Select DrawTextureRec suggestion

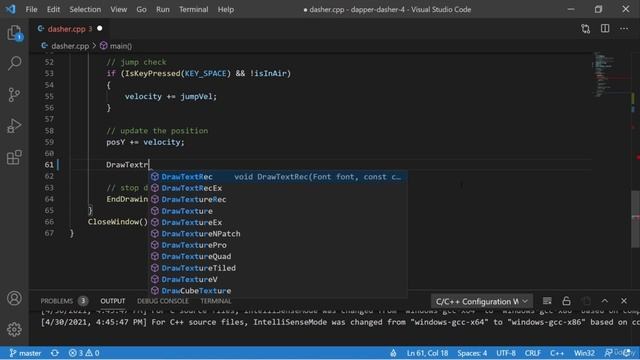[x=278, y=200]
